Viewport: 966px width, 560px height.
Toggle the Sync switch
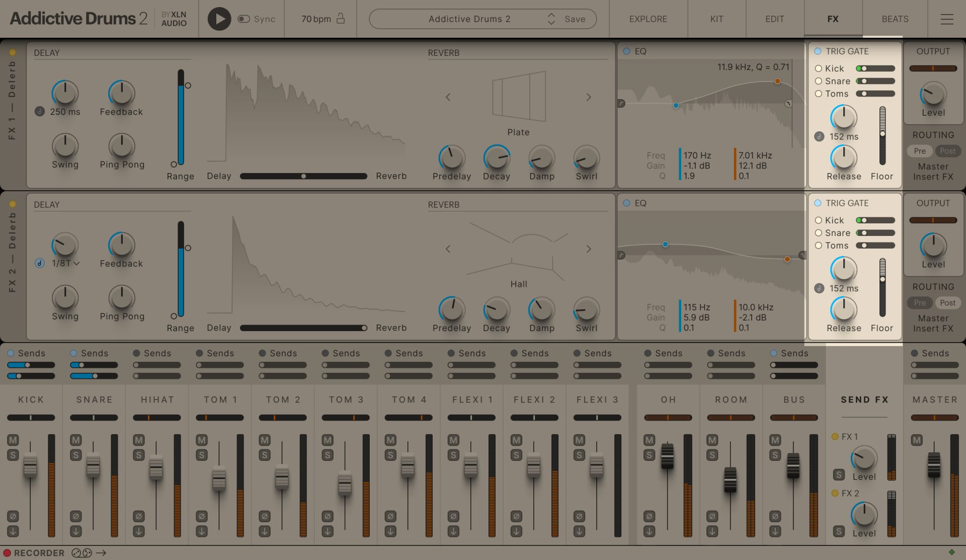tap(244, 19)
